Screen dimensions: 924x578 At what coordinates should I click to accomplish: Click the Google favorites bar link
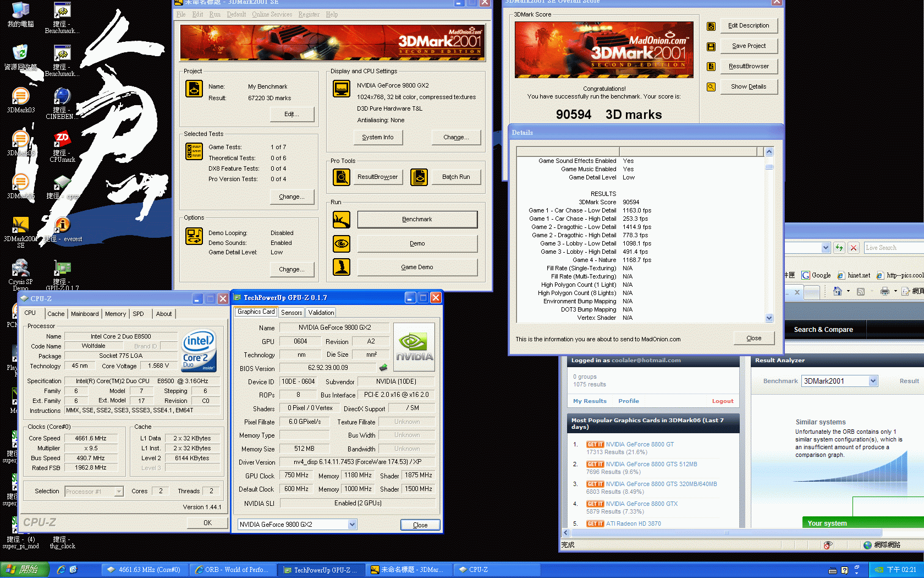click(816, 275)
